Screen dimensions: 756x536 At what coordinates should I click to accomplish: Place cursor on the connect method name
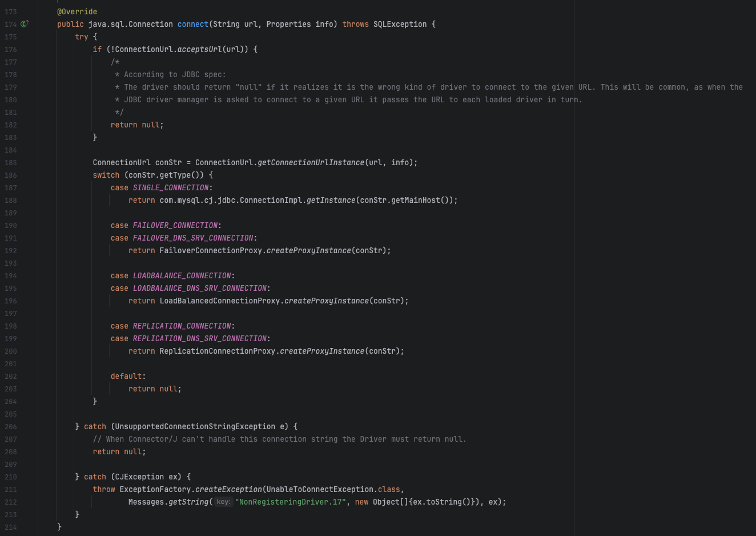point(192,24)
